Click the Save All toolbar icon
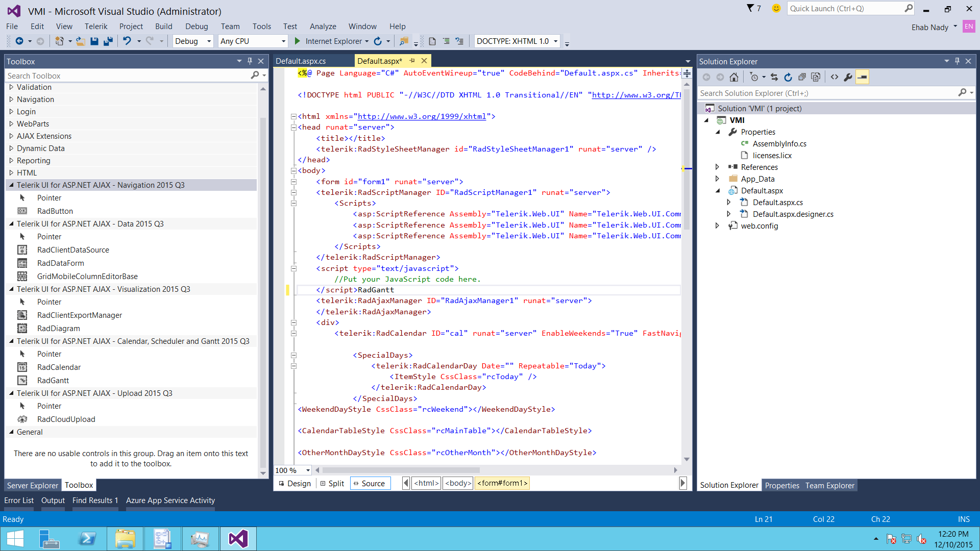Image resolution: width=980 pixels, height=551 pixels. 108,41
